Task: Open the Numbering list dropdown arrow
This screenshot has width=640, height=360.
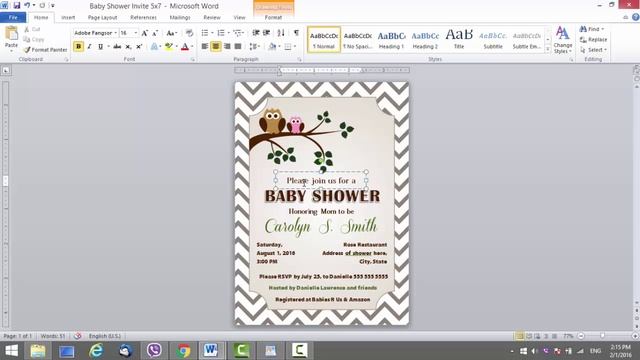Action: point(228,33)
